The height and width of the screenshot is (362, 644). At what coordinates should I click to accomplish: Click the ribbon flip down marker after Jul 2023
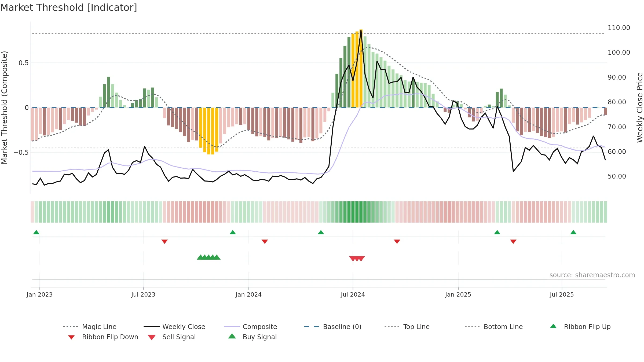pos(164,242)
